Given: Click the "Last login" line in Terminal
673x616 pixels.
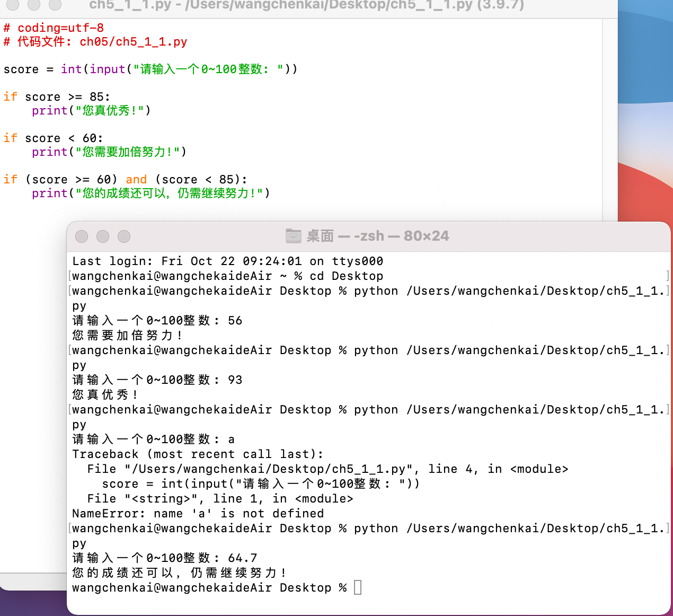Looking at the screenshot, I should click(x=228, y=261).
